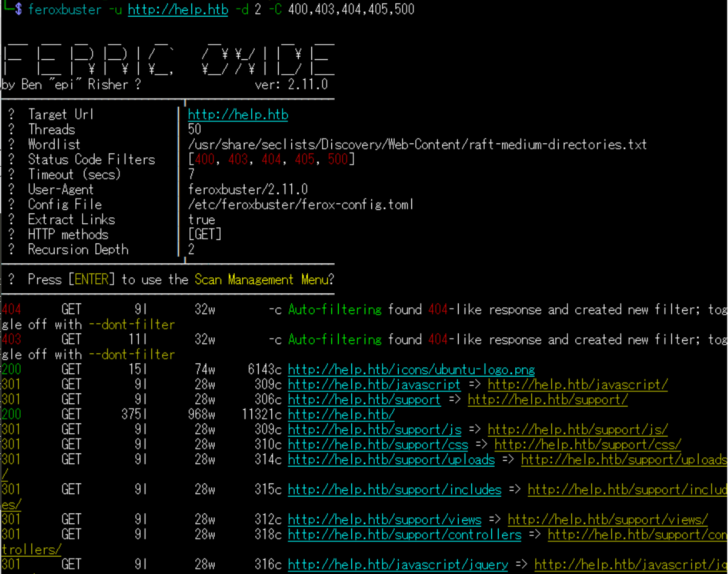Click the cyan http://help.htb/support/js link
Screen dimensions: 728x574
click(x=374, y=429)
